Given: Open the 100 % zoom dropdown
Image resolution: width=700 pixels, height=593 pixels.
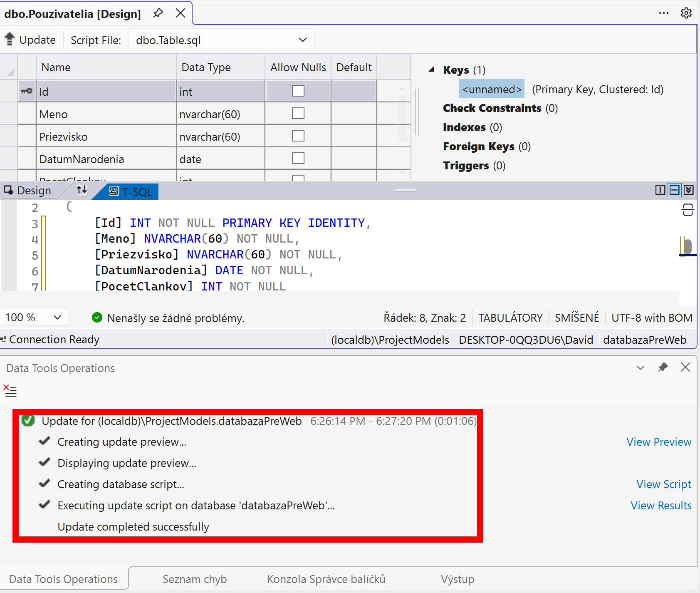Looking at the screenshot, I should click(x=34, y=318).
